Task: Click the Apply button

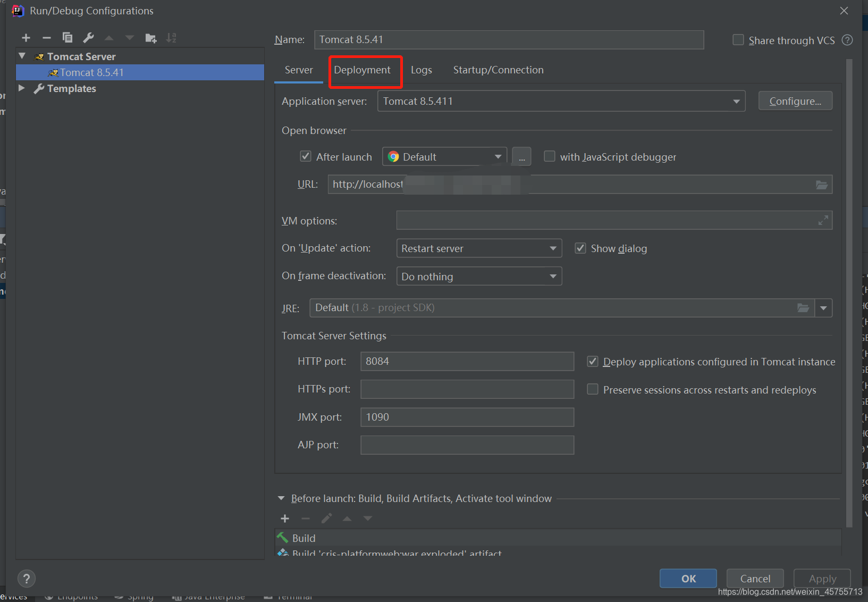Action: click(822, 579)
